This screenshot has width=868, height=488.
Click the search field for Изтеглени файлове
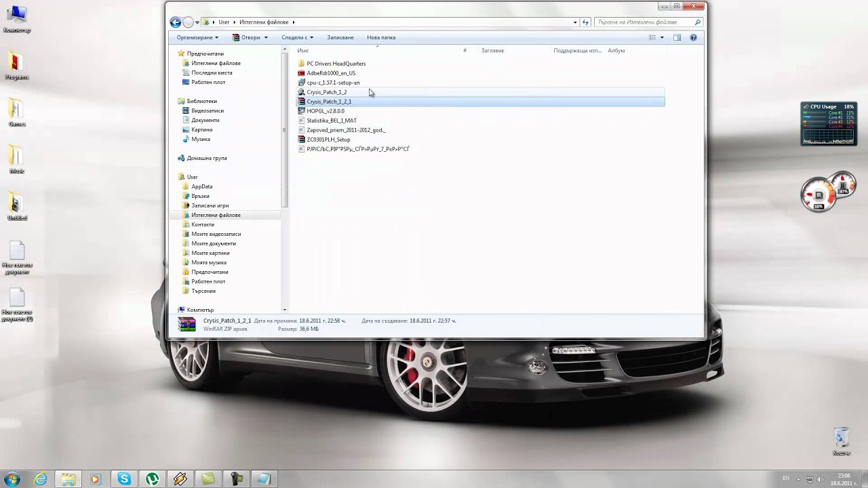[x=644, y=22]
